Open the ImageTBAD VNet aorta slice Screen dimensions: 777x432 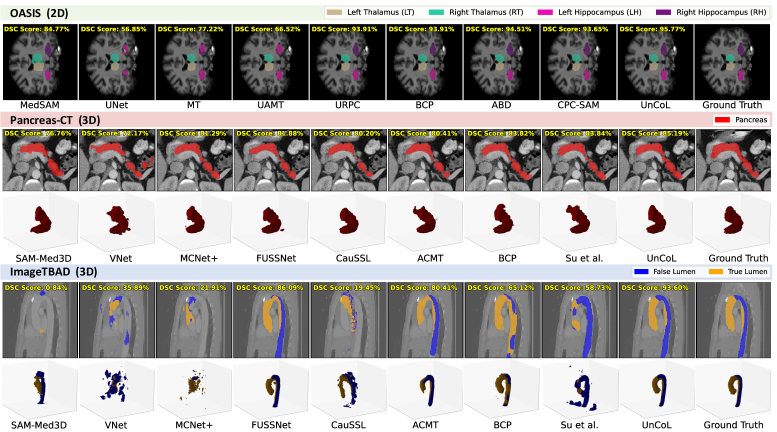point(117,320)
